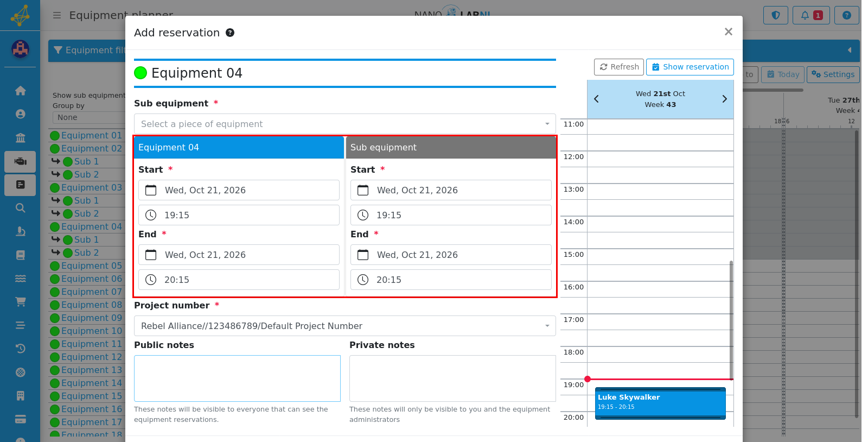Open the Sub equipment dropdown
The height and width of the screenshot is (442, 868).
coord(345,124)
